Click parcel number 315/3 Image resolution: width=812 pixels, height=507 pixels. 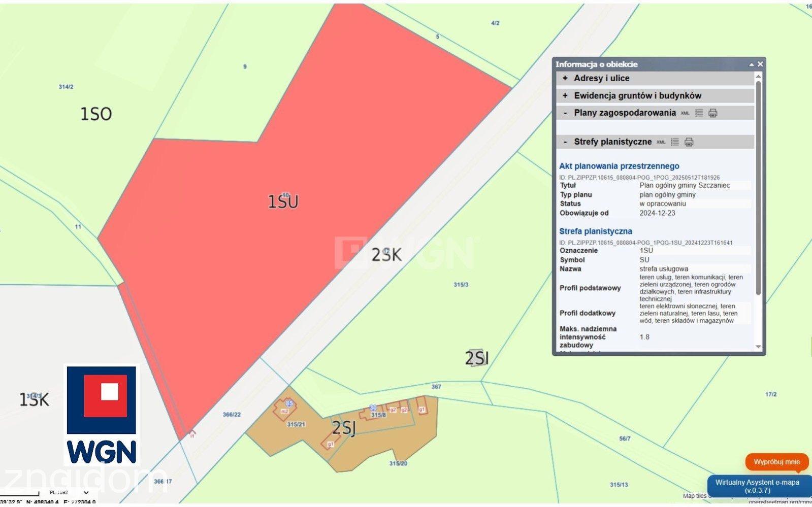pyautogui.click(x=461, y=285)
